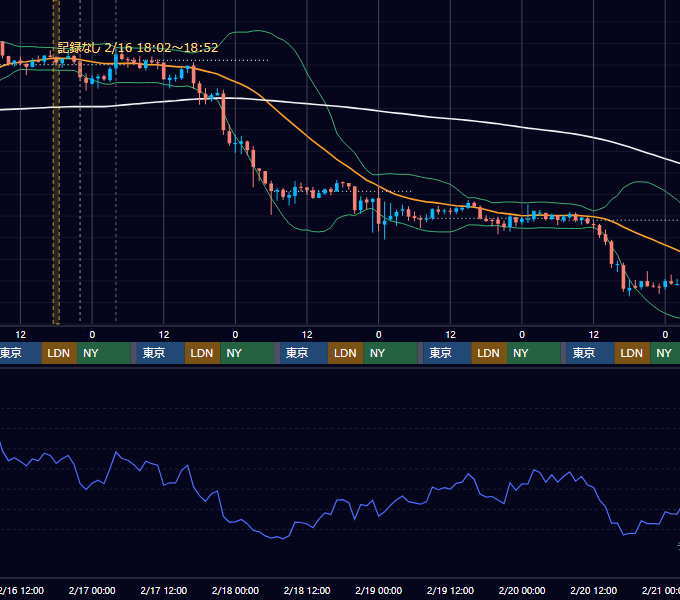Click the LDN session block on 2/19
Viewport: 680px width, 600px height.
click(489, 353)
